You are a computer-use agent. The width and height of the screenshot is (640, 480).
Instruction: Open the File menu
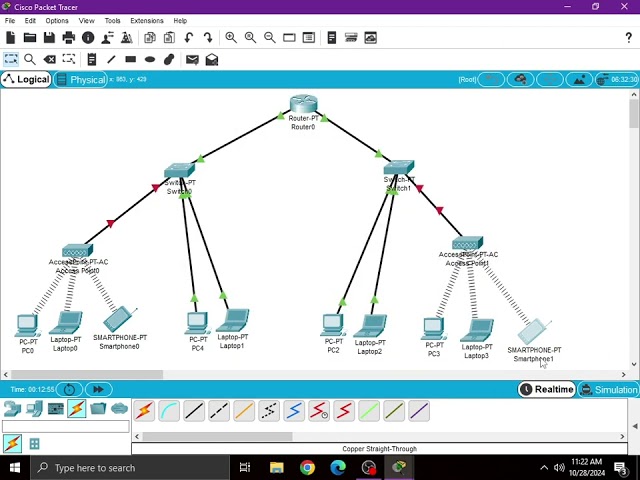(x=10, y=20)
